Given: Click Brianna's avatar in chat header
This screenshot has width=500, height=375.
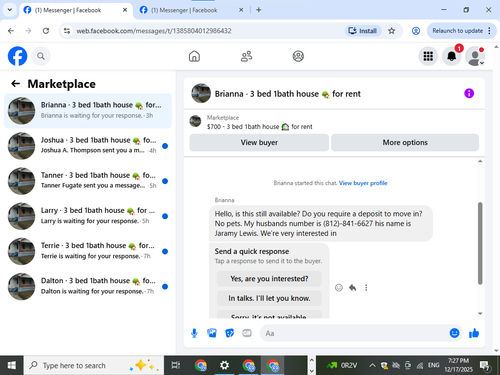Looking at the screenshot, I should [x=201, y=93].
